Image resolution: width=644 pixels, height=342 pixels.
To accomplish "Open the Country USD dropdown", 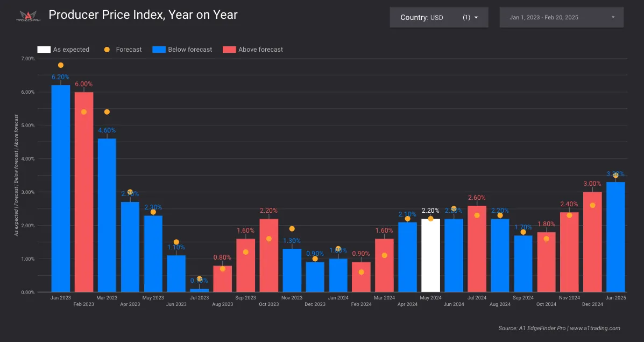I will click(438, 17).
